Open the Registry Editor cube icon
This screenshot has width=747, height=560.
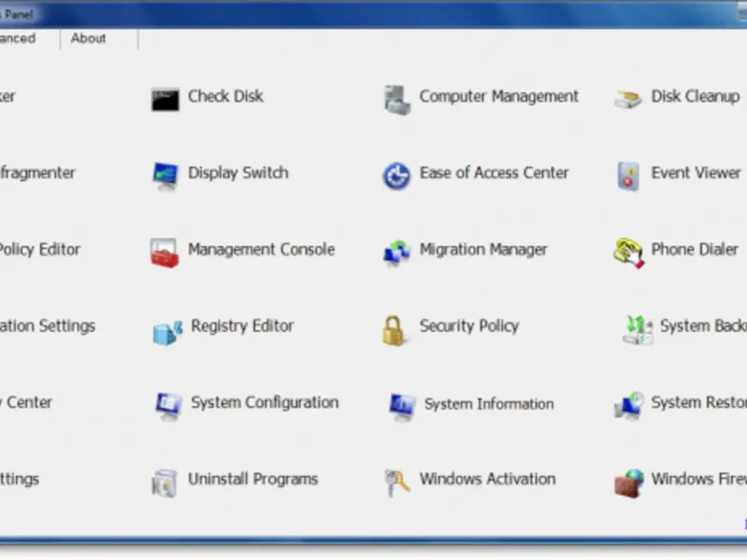[x=168, y=332]
